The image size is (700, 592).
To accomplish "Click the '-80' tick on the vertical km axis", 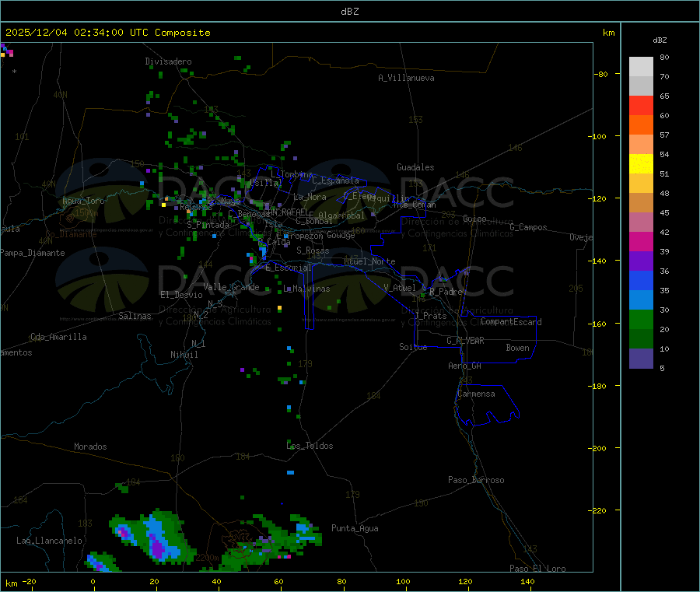I will (x=601, y=74).
